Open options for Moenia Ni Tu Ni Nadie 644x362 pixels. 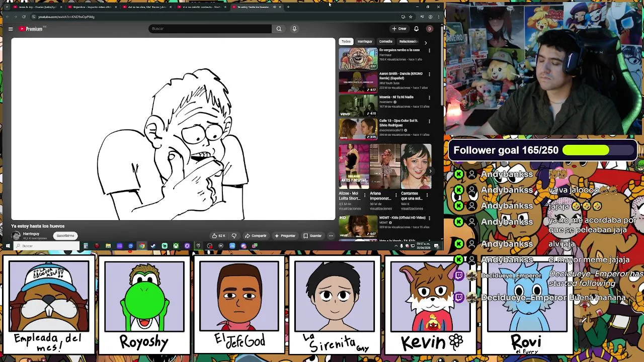coord(429,97)
